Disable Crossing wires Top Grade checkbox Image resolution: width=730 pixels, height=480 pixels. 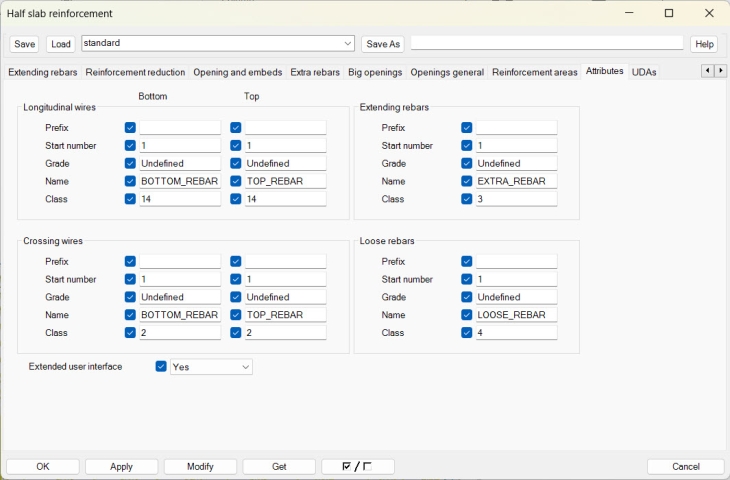click(235, 297)
